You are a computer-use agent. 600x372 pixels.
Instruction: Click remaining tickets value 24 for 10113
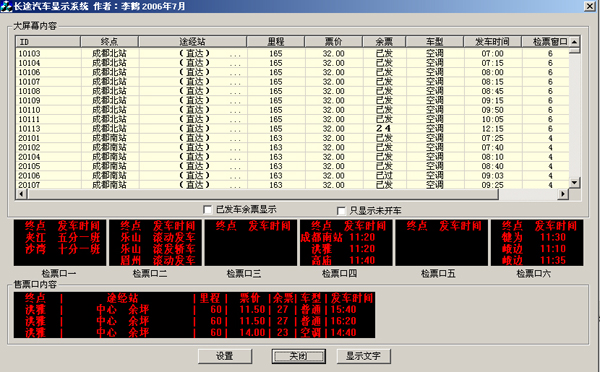coord(383,129)
